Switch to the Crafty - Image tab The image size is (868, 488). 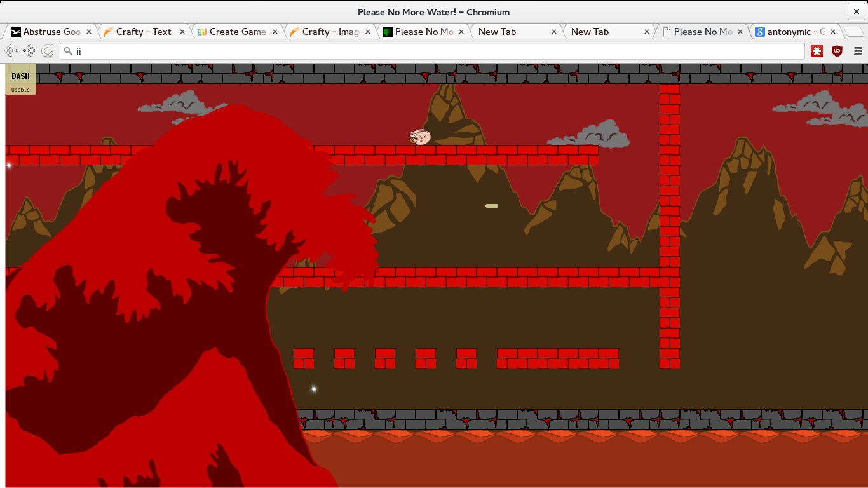pos(329,31)
